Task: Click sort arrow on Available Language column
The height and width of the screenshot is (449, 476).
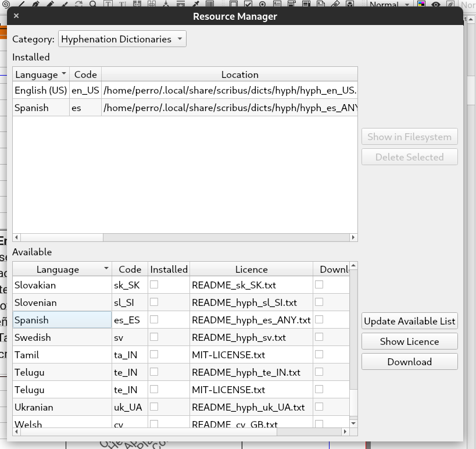Action: click(x=106, y=269)
